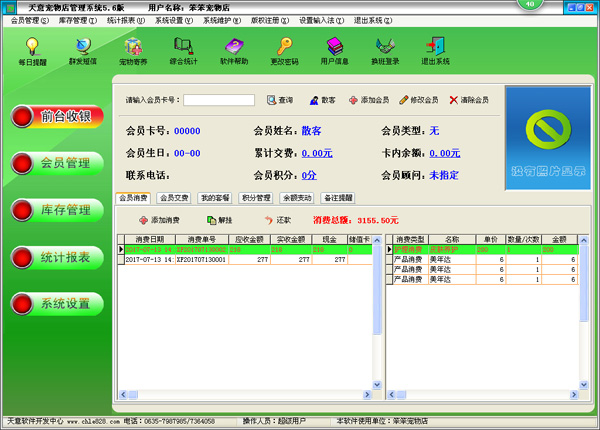600x430 pixels.
Task: Switch to the 会员交费 tab
Action: tap(174, 198)
